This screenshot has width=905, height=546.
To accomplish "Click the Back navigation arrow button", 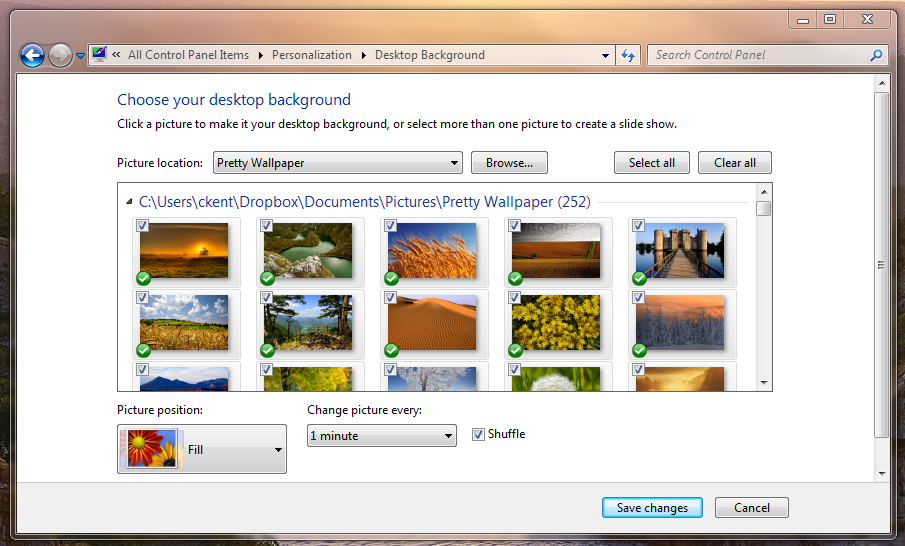I will 32,56.
